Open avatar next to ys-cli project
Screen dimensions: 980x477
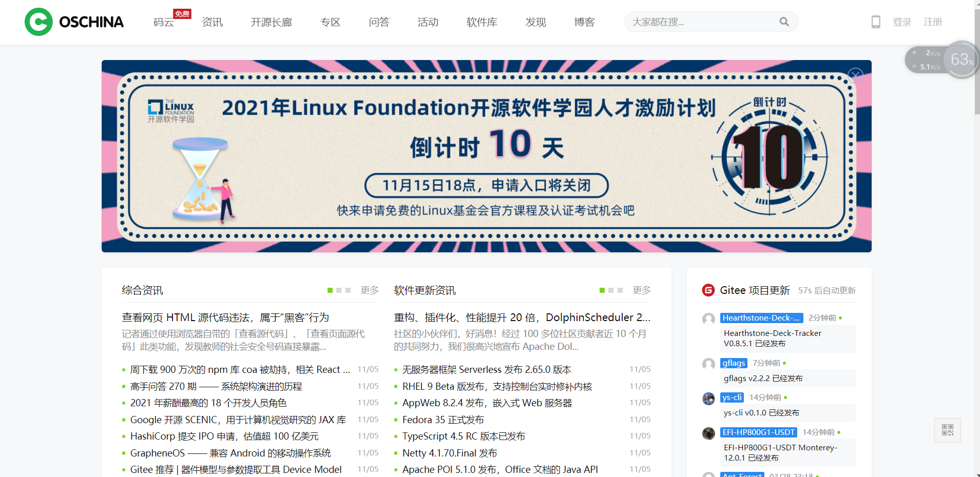click(x=708, y=399)
